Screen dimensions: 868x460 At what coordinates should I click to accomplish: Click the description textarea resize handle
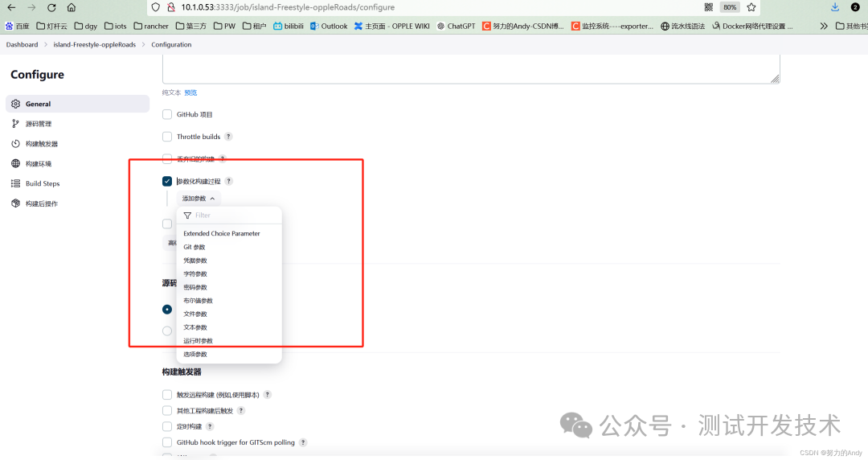tap(775, 80)
